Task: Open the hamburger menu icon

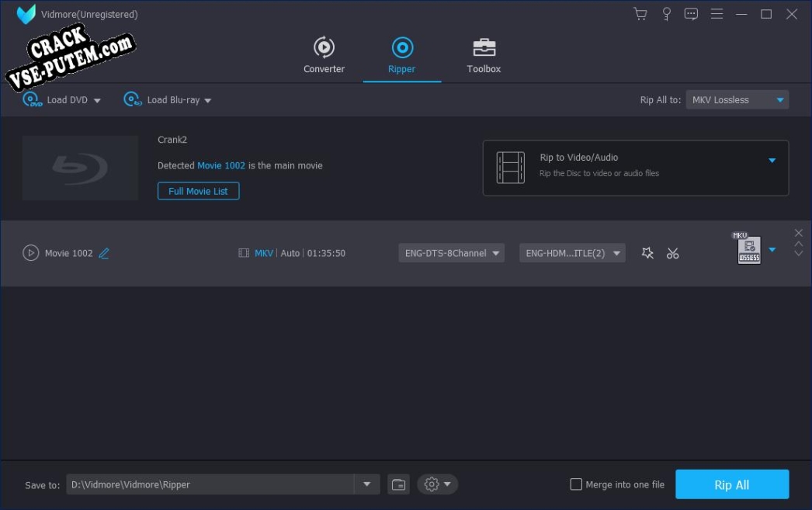Action: click(717, 14)
